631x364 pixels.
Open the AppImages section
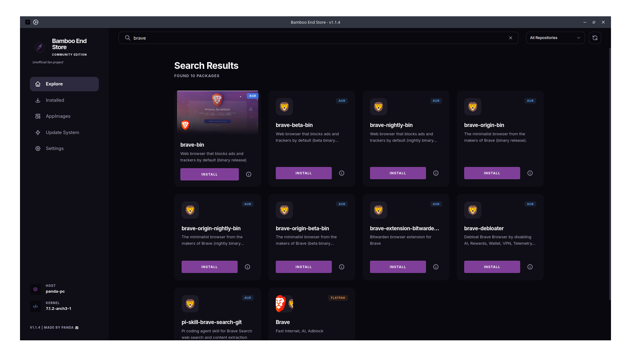64,116
